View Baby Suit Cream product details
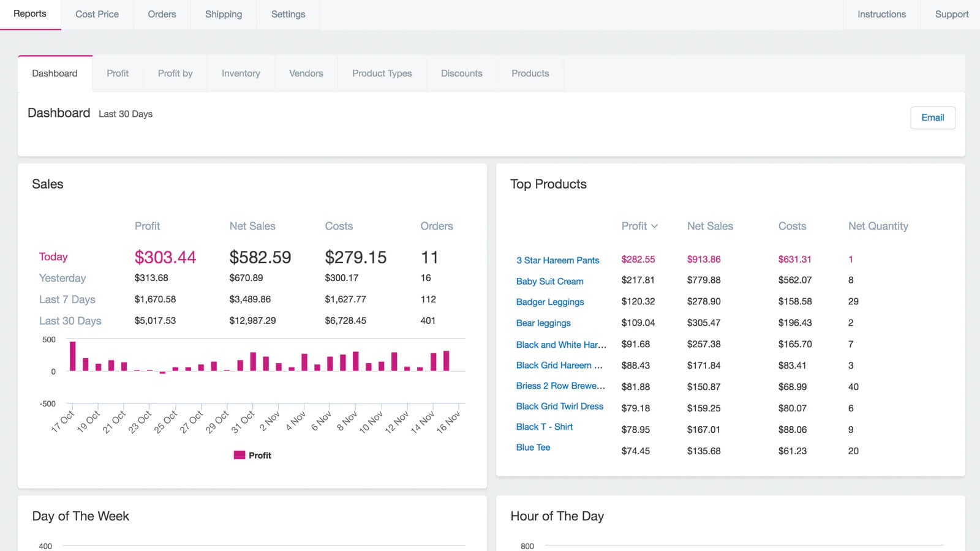This screenshot has width=980, height=551. [550, 281]
